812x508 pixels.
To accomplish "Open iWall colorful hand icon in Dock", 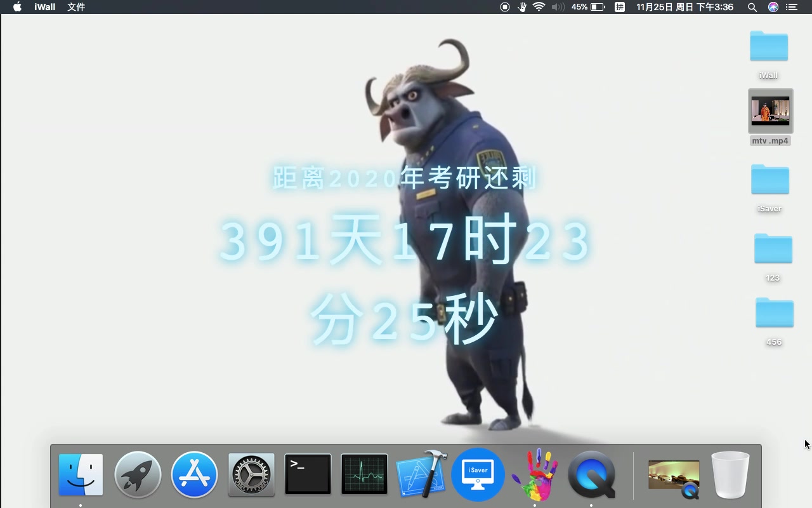I will [534, 474].
